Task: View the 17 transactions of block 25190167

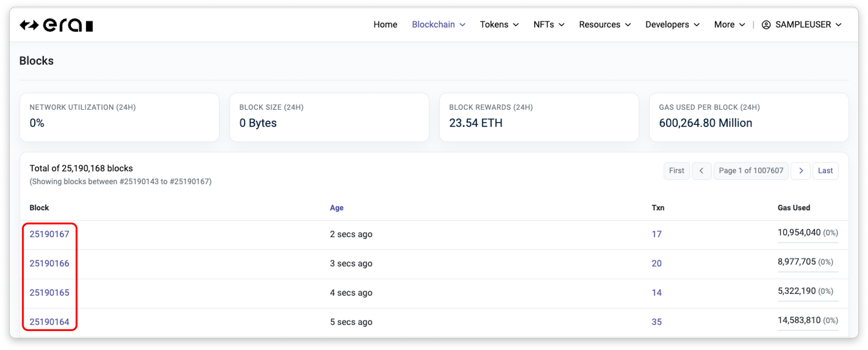Action: [656, 234]
